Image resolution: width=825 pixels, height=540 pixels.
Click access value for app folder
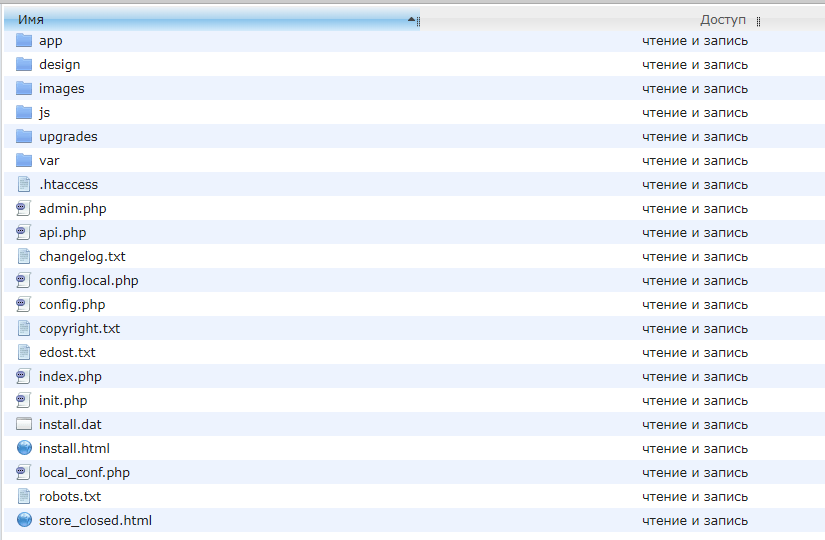pyautogui.click(x=695, y=41)
